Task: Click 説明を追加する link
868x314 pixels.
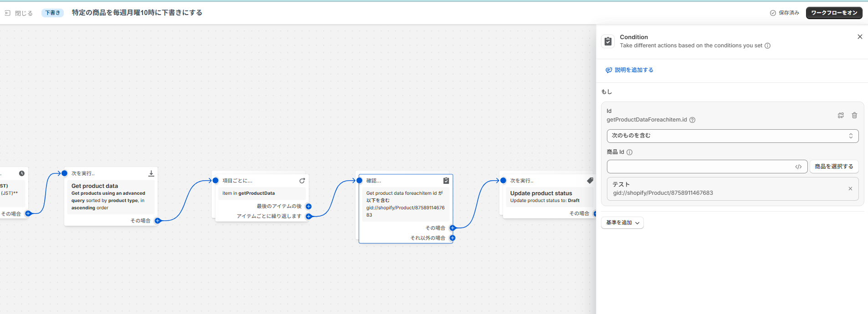Action: tap(629, 70)
